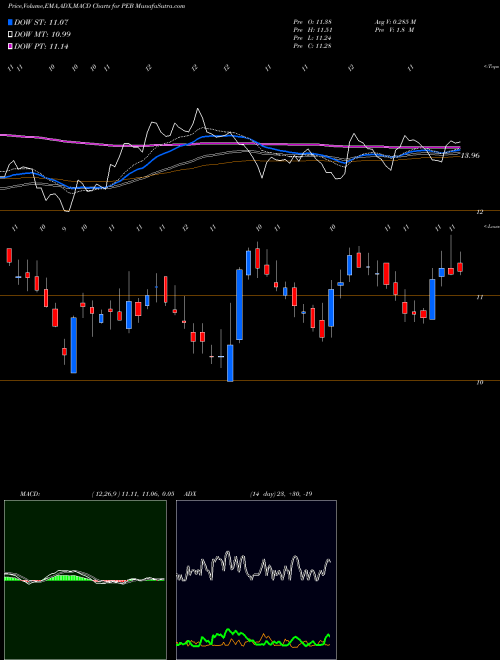Screen dimensions: 500x660
Task: Click the chart title mentioning PEB MunafaSutra.com
Action: (96, 7)
